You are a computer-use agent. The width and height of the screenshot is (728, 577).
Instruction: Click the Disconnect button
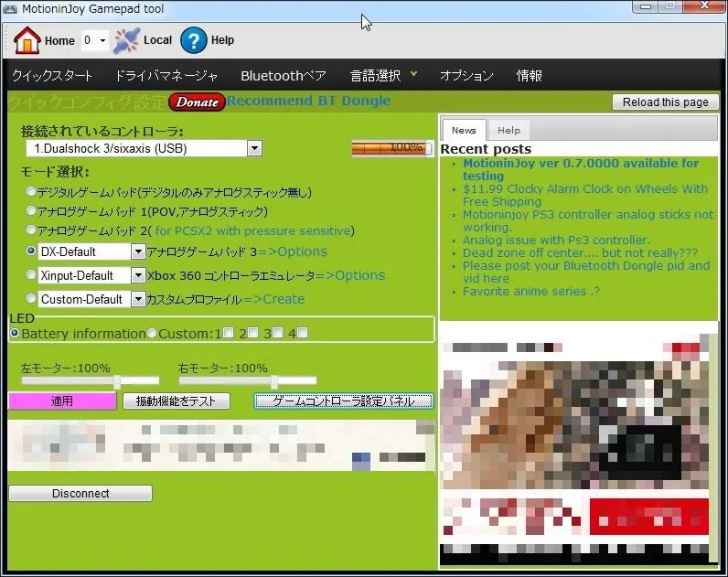(x=80, y=494)
